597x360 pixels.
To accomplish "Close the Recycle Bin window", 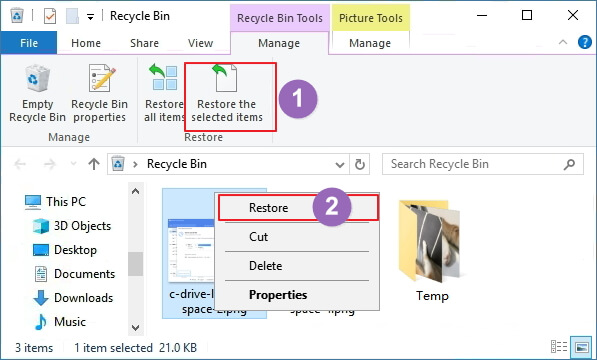I will 573,16.
